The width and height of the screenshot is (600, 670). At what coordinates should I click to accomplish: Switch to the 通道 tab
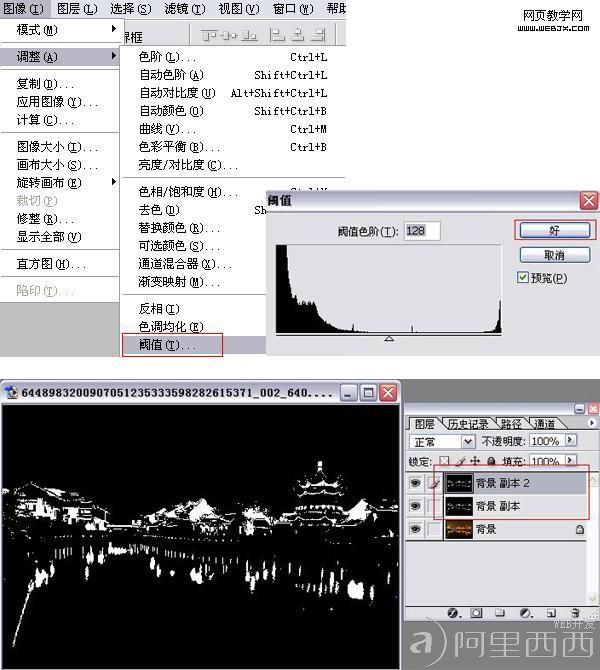point(544,424)
